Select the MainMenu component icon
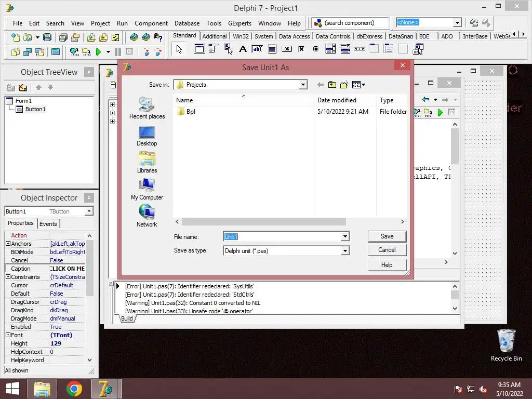Screen dimensions: 532x399 214,49
